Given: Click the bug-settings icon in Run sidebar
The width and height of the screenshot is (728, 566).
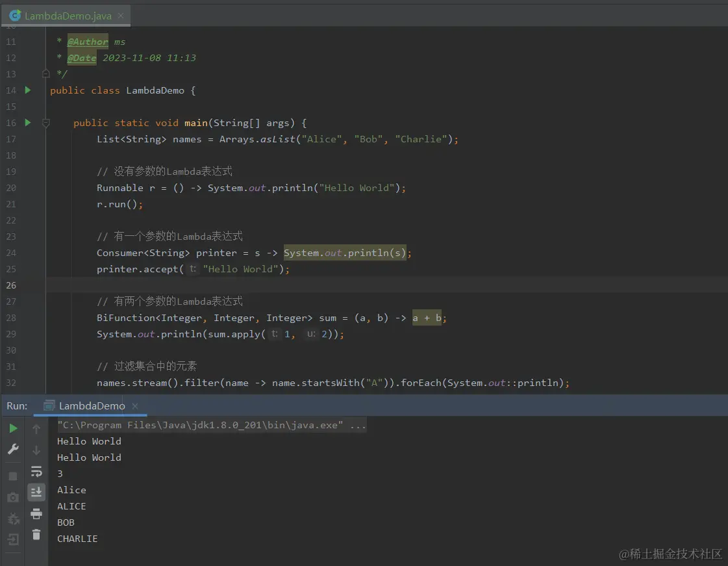Looking at the screenshot, I should [x=14, y=519].
